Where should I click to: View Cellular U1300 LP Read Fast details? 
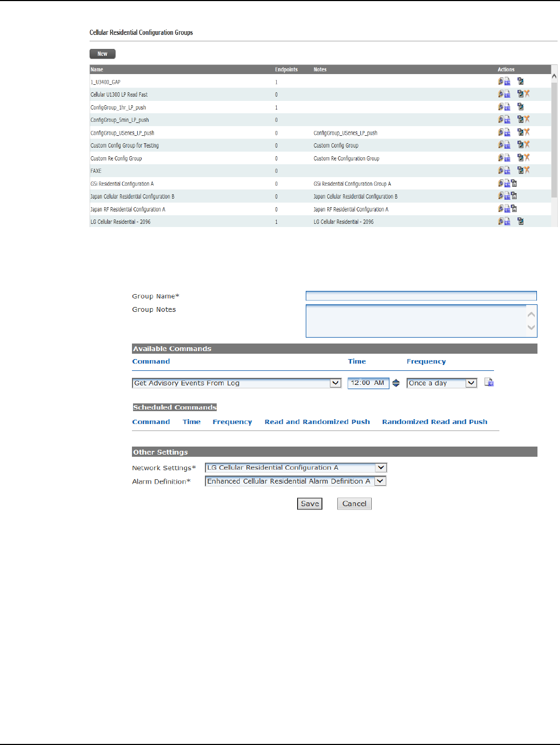500,94
